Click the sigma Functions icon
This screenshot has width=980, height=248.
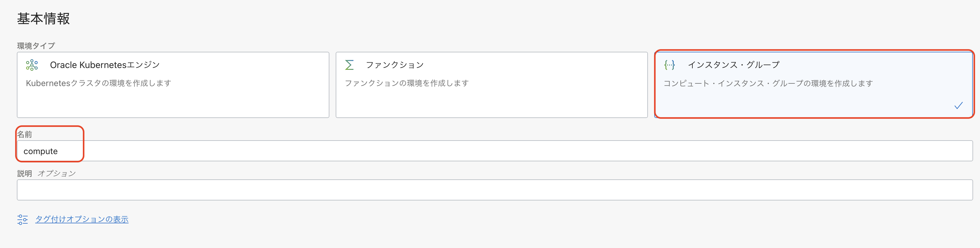tap(349, 65)
